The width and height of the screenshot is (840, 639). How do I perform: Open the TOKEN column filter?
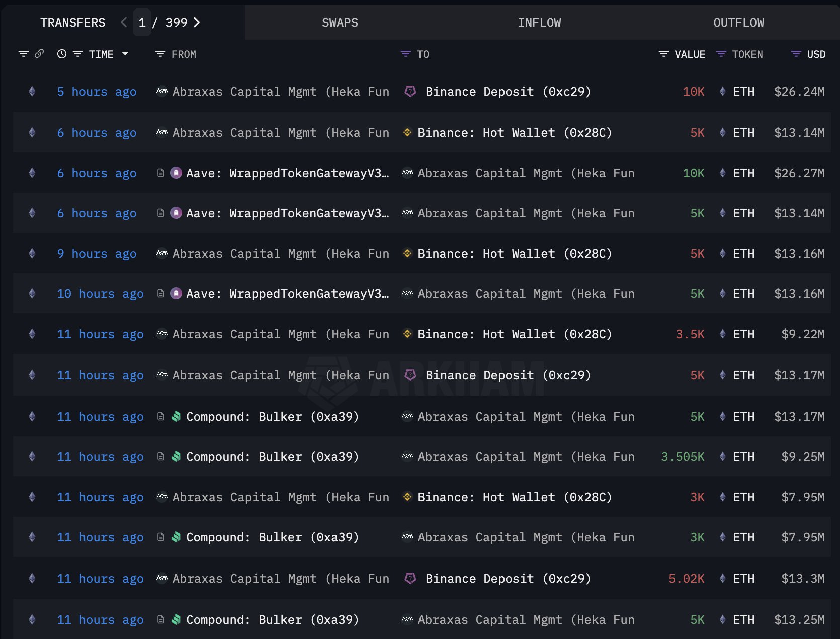click(x=721, y=54)
